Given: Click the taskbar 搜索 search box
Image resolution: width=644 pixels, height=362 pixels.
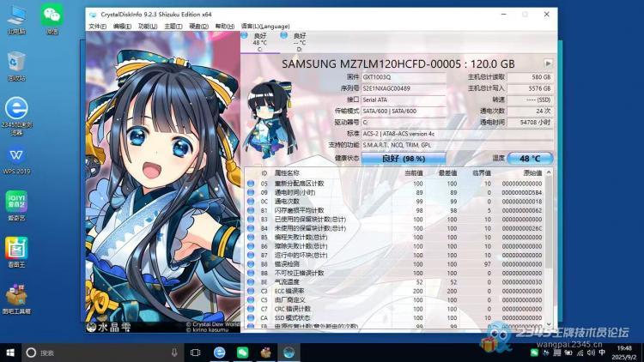Looking at the screenshot, I should tap(103, 353).
